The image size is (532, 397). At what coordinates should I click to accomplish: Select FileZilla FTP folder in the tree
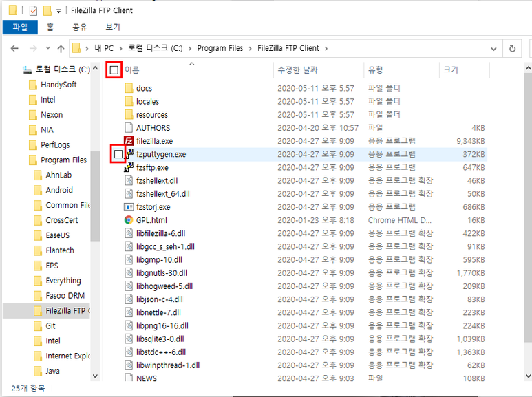coord(68,310)
